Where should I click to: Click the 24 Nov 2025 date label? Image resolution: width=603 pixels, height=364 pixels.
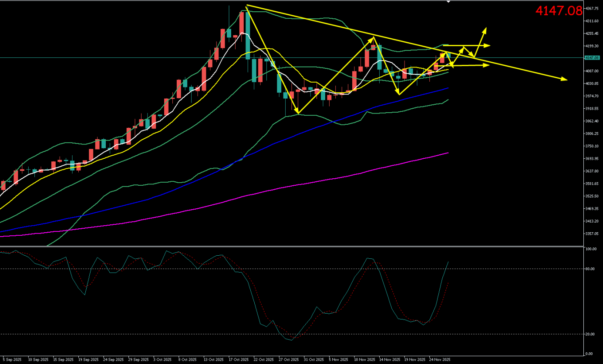(439, 360)
